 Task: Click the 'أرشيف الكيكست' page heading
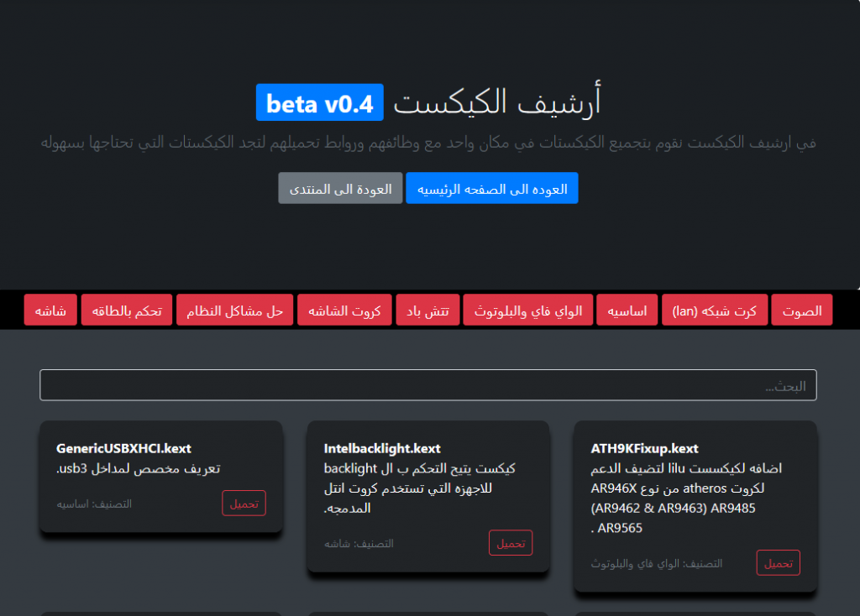pos(497,103)
